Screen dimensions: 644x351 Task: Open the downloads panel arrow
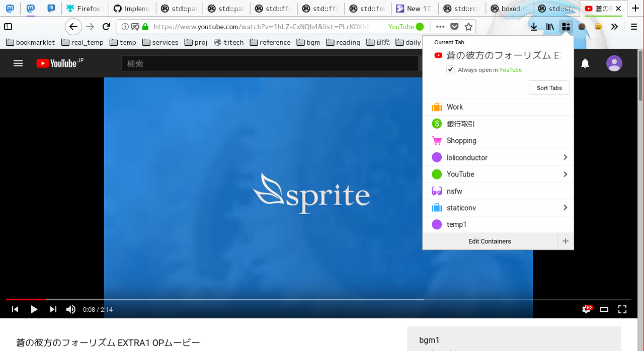(x=534, y=27)
